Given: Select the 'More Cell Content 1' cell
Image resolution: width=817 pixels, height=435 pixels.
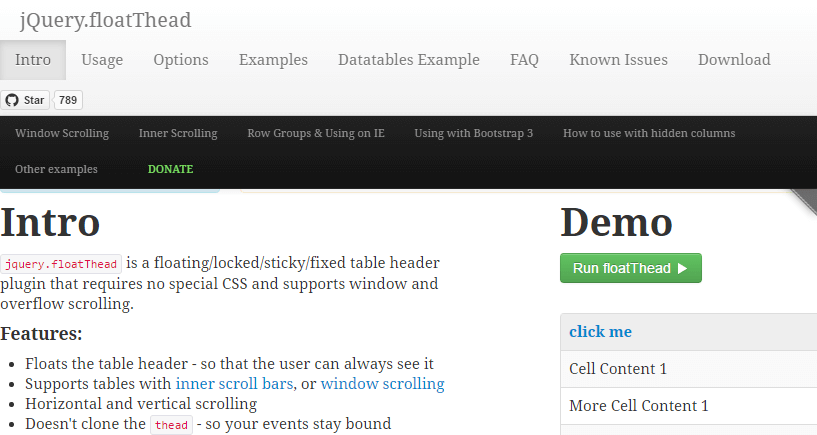Looking at the screenshot, I should tap(689, 406).
